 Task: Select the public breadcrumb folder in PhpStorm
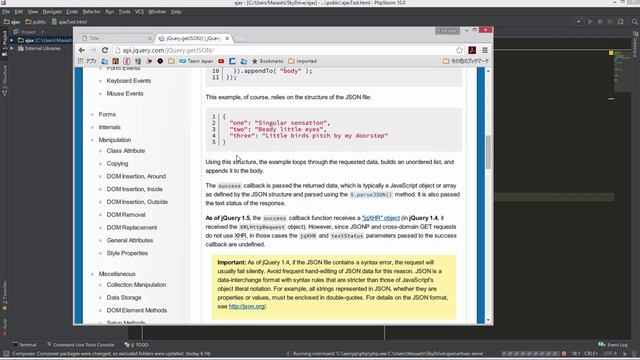point(36,22)
